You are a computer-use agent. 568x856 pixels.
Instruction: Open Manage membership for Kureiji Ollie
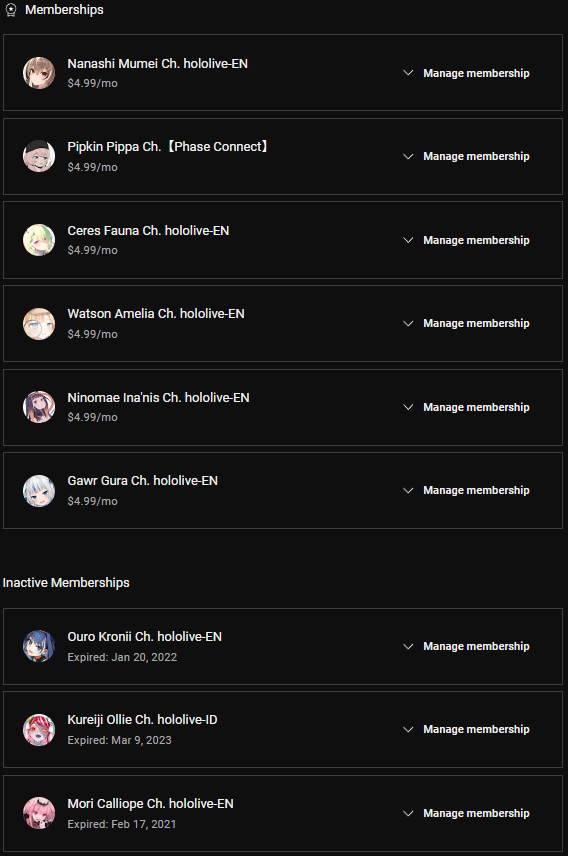coord(476,729)
